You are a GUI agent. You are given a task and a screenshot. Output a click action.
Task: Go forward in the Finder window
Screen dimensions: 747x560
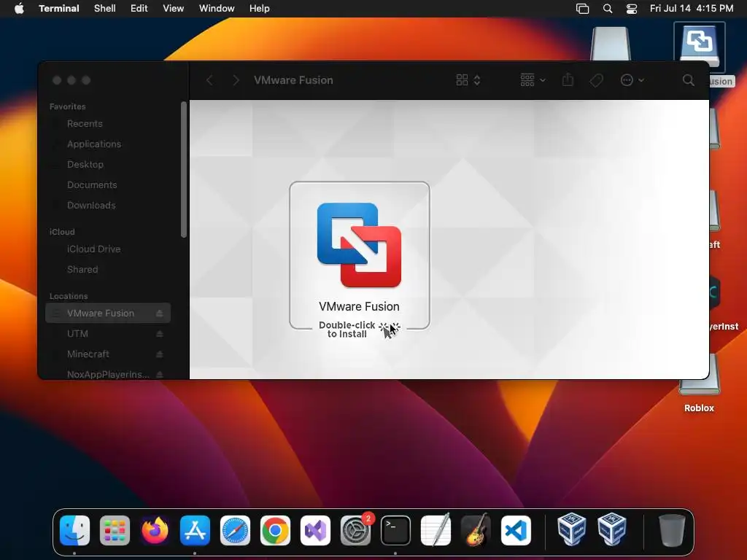[x=236, y=80]
